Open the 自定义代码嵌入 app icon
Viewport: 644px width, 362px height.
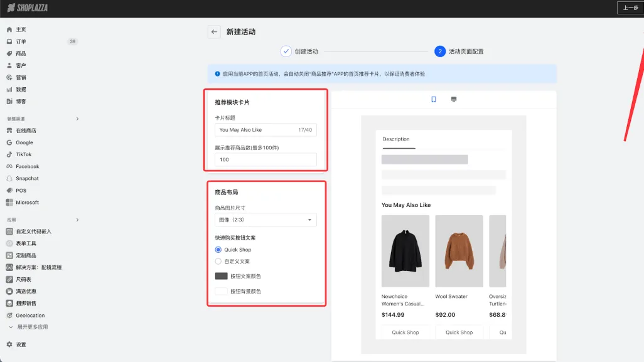(9, 232)
